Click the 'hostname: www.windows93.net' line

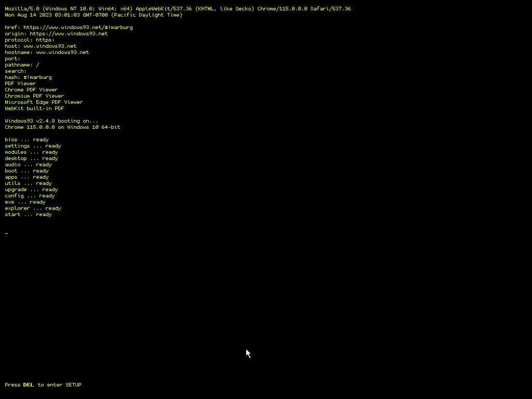[x=47, y=52]
